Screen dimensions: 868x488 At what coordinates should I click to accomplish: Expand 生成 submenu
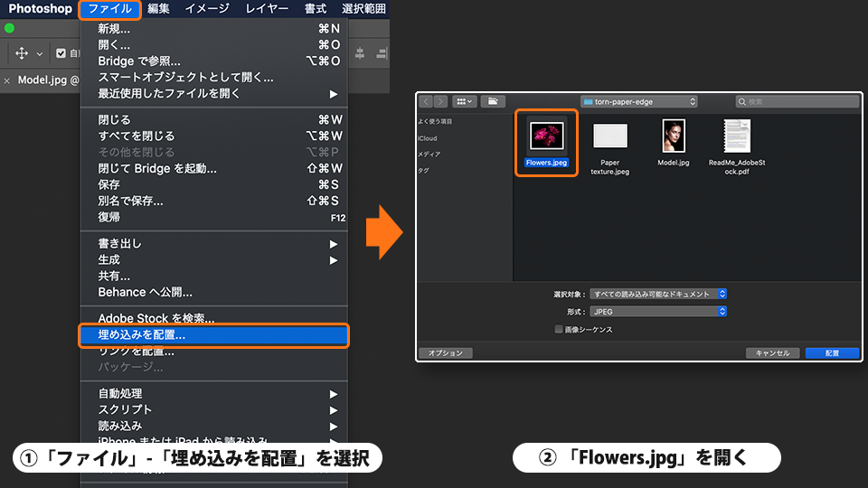[214, 259]
